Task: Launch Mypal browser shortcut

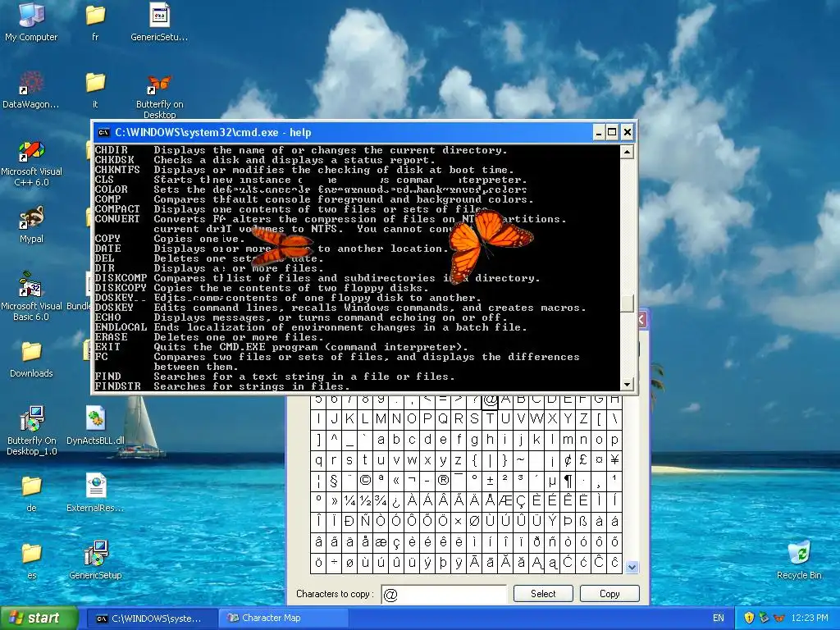Action: point(31,224)
